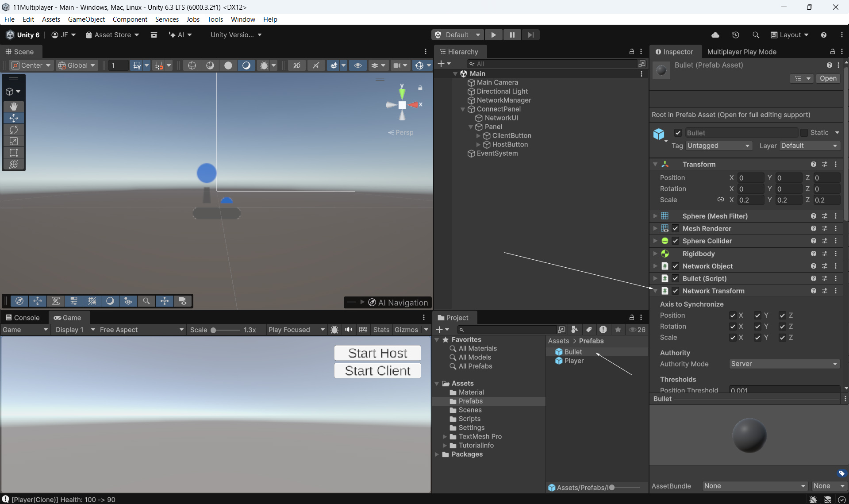The image size is (849, 504).
Task: Select the Rotate tool in Scene
Action: coord(14,130)
